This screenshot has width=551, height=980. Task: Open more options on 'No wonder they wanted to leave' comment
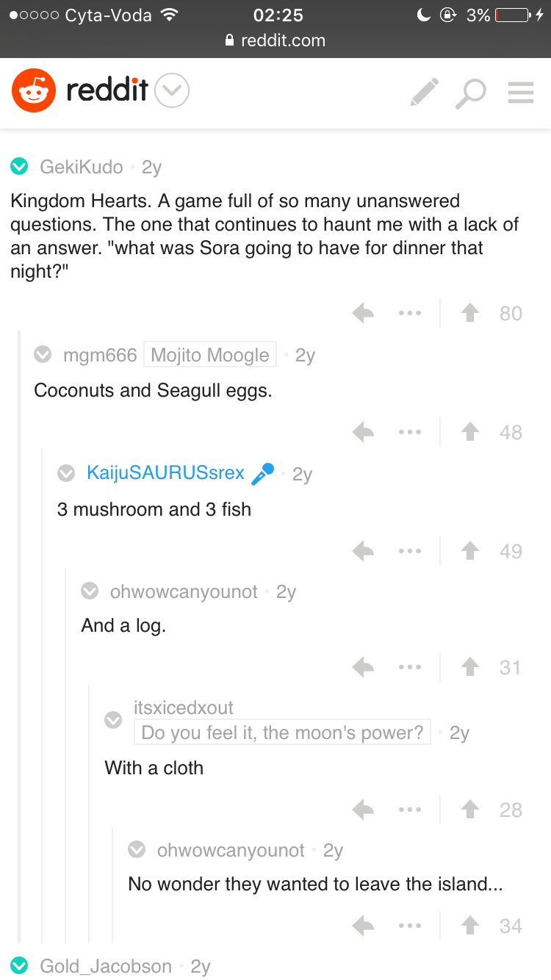[x=410, y=926]
